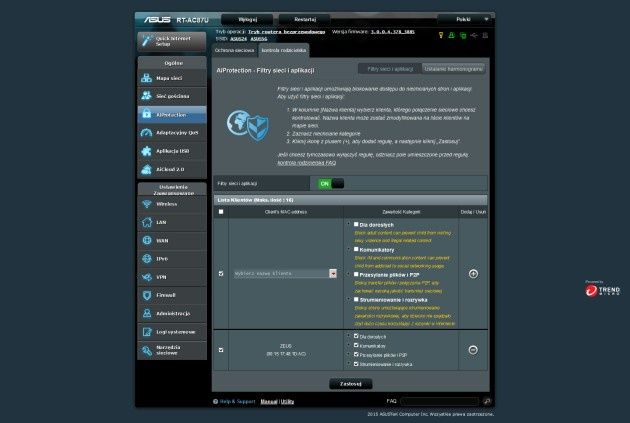630x423 pixels.
Task: Toggle the new client row enable checkbox
Action: [x=221, y=274]
